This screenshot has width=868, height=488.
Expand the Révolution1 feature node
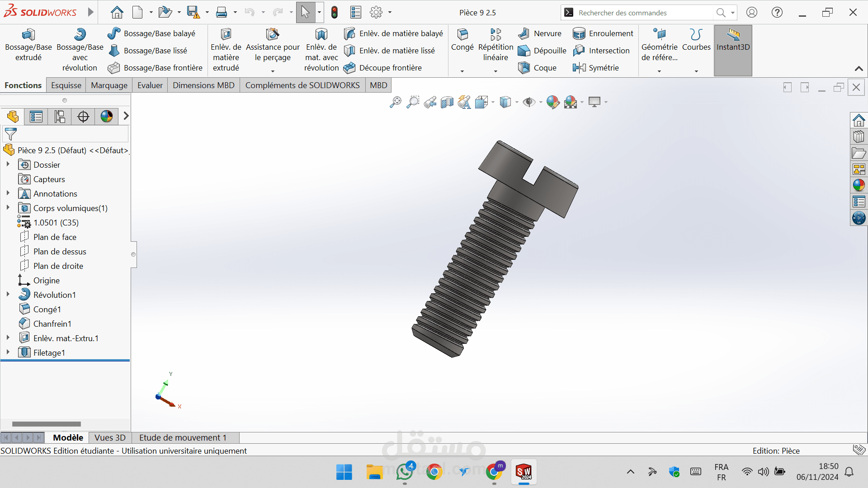coord(8,294)
